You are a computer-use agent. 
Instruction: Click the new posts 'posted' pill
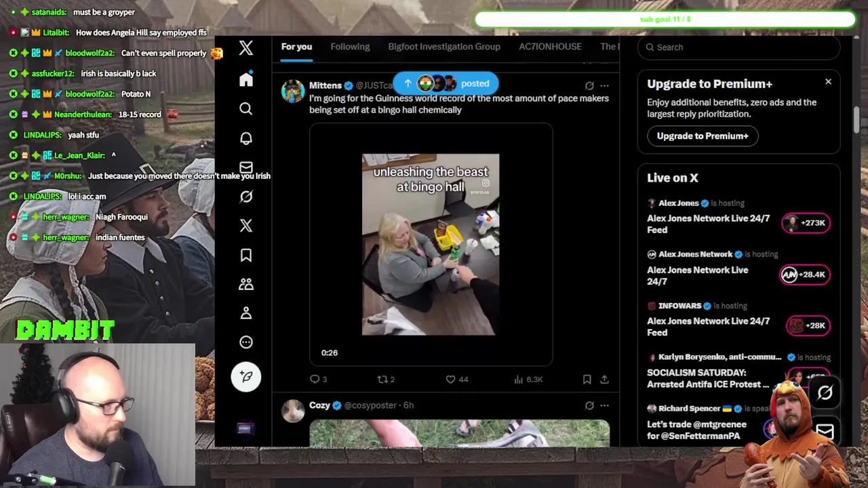coord(446,83)
